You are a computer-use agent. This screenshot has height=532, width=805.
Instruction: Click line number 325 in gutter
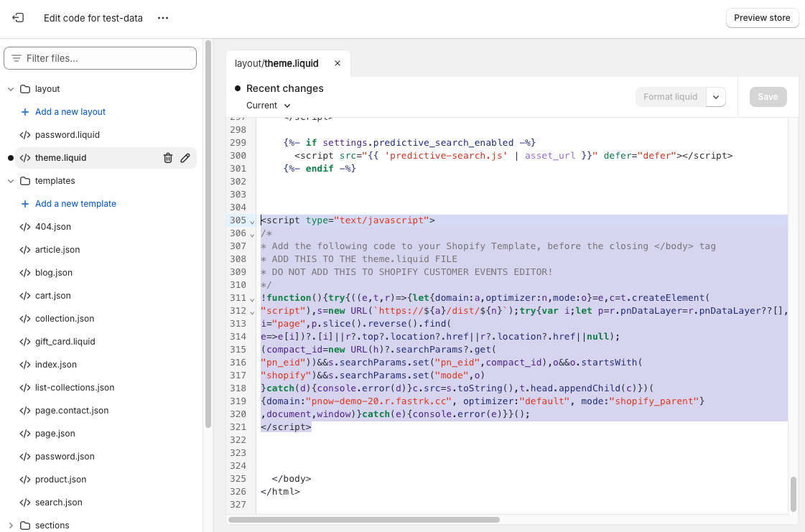[238, 479]
